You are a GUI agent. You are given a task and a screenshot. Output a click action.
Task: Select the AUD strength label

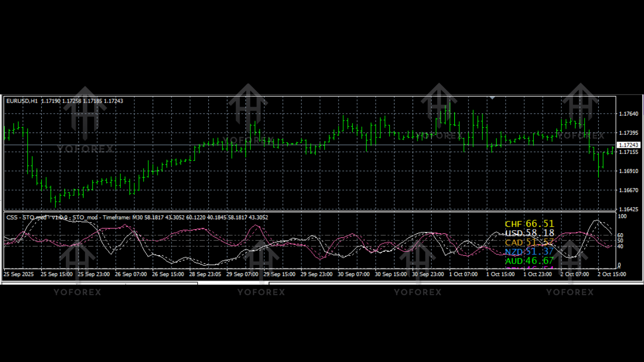point(529,260)
